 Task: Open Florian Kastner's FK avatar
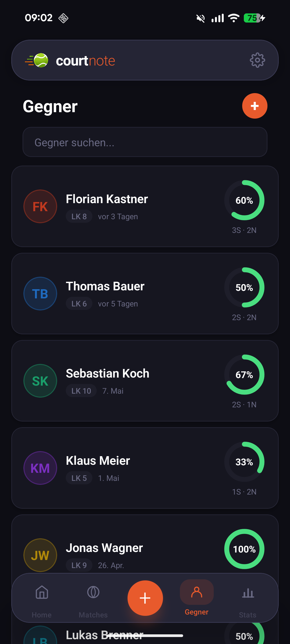pos(40,206)
